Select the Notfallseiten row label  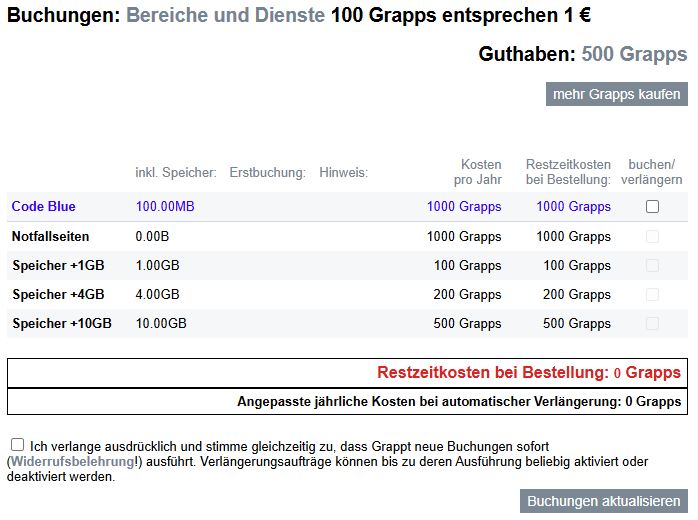50,236
